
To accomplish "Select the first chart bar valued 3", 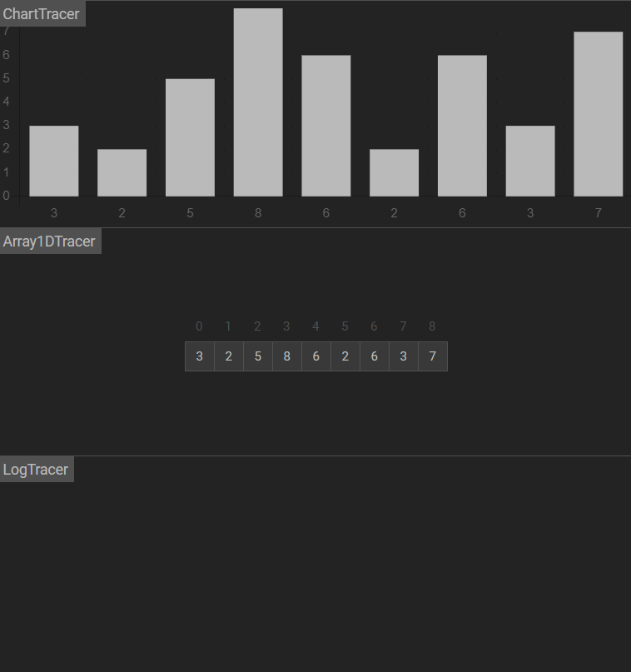I will (x=54, y=161).
